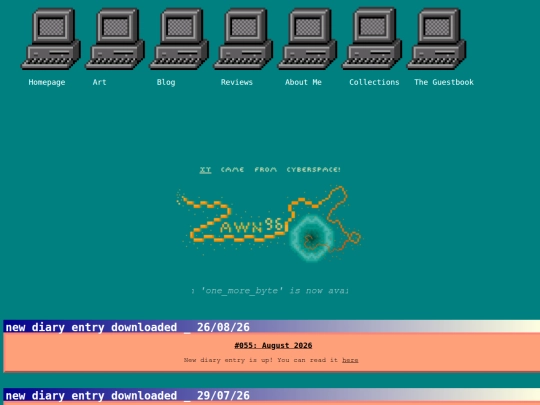The width and height of the screenshot is (540, 405).
Task: Click the computer icon above Blog
Action: [179, 39]
